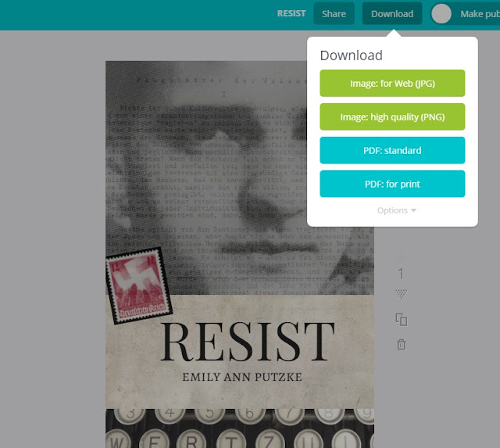This screenshot has width=500, height=448.
Task: Delete the page using the trash icon
Action: pyautogui.click(x=401, y=344)
